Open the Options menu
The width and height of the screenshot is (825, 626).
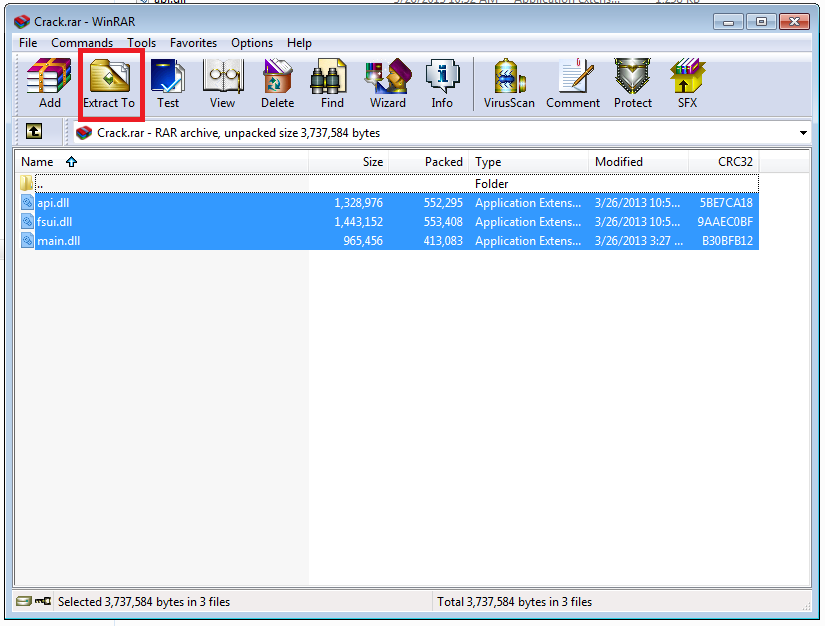coord(252,43)
